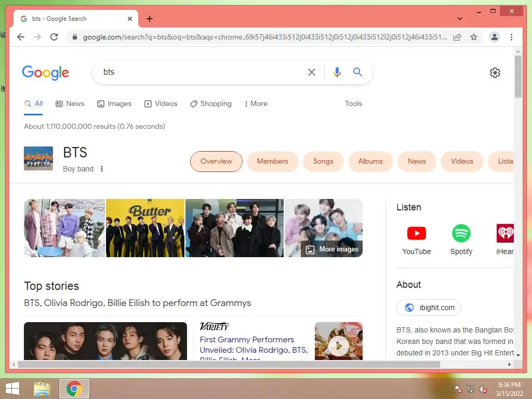Open the dark coats group photo
The height and width of the screenshot is (399, 532).
[x=234, y=228]
